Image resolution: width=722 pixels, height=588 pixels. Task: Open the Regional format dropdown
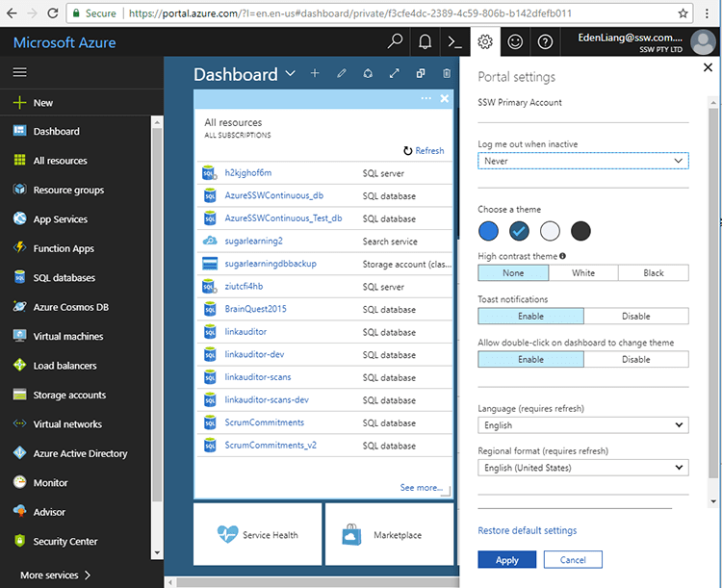(x=583, y=469)
